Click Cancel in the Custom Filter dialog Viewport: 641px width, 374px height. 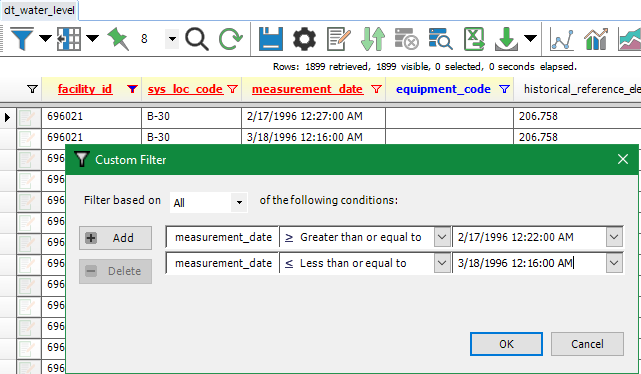click(587, 344)
